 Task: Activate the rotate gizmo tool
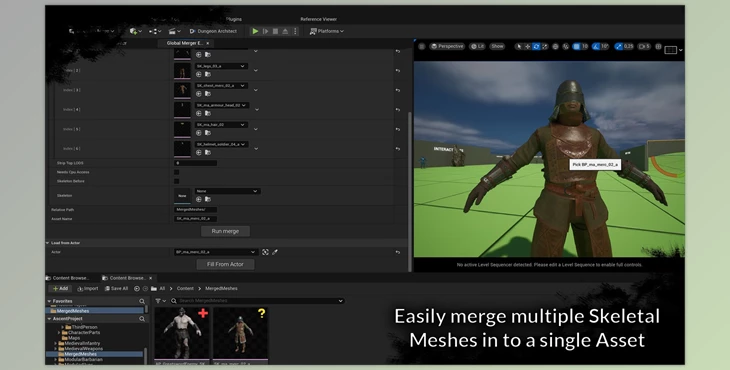[536, 47]
